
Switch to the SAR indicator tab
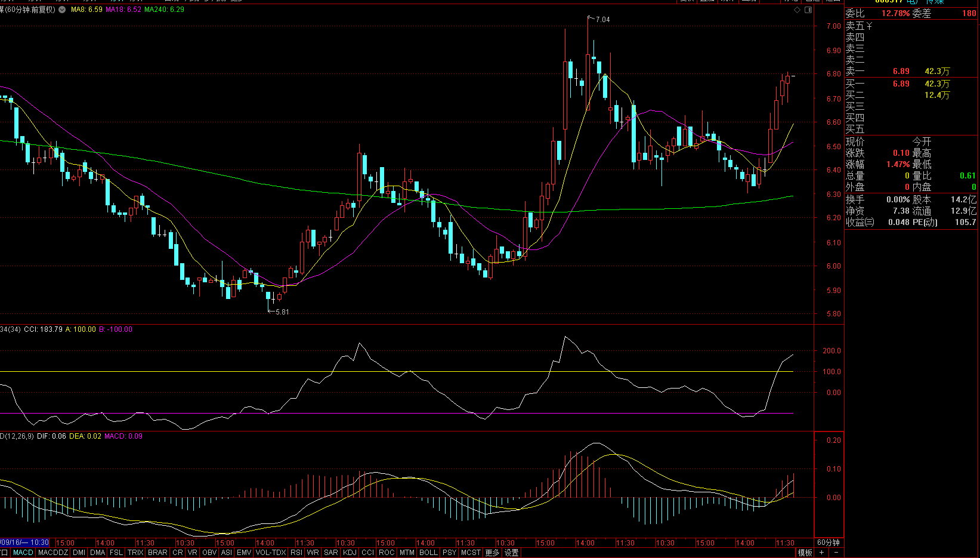coord(331,553)
